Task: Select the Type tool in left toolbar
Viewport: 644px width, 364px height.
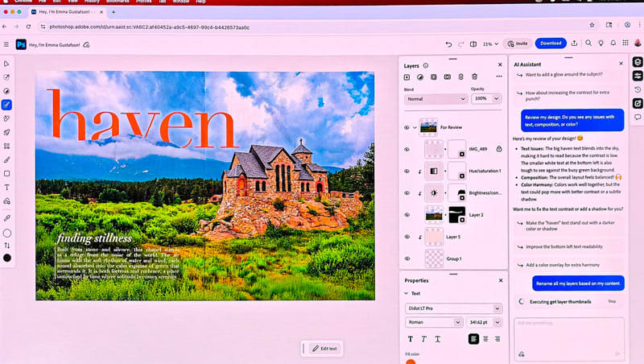Action: [x=7, y=187]
